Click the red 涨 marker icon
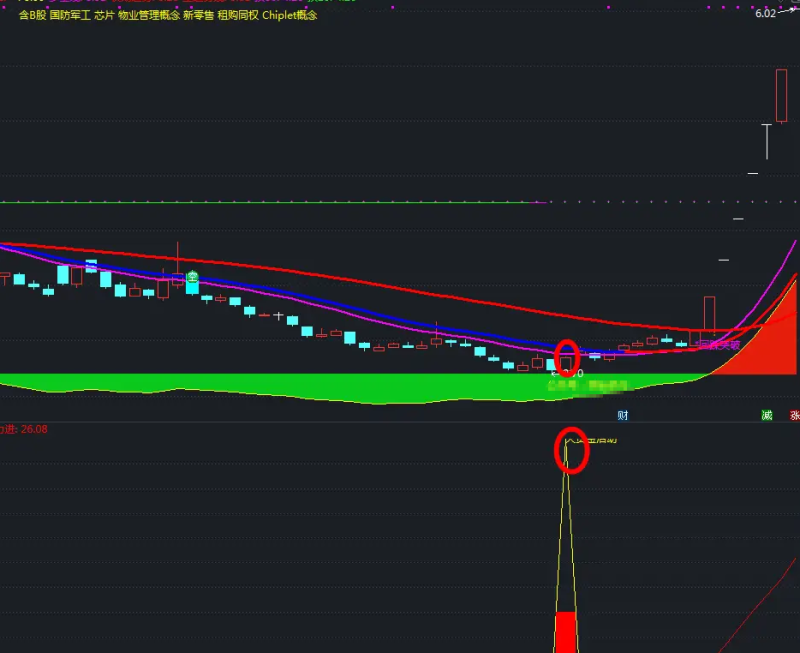800x653 pixels. point(795,414)
